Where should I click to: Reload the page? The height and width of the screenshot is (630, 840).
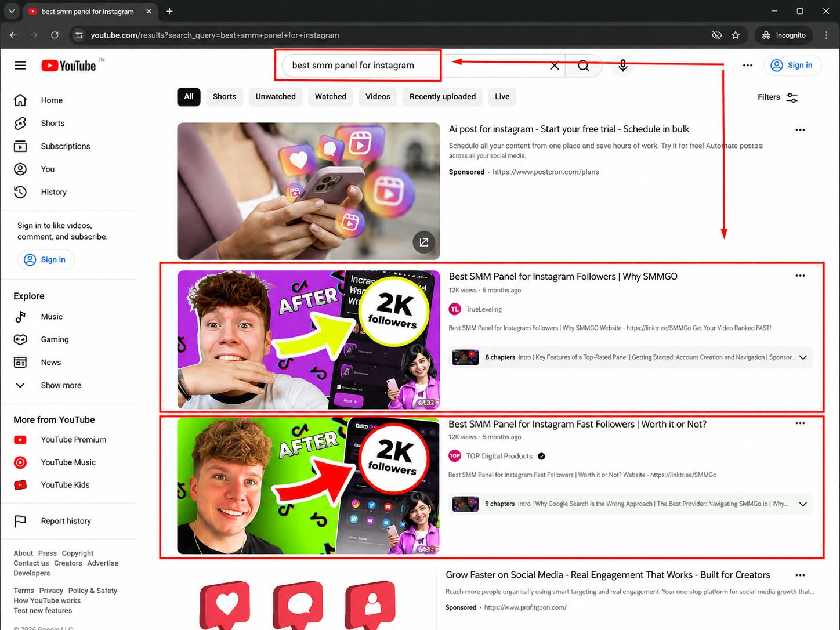tap(55, 35)
